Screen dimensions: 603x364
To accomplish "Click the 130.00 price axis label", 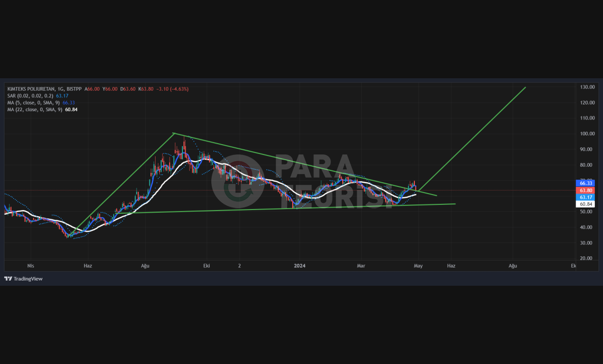I will point(587,87).
